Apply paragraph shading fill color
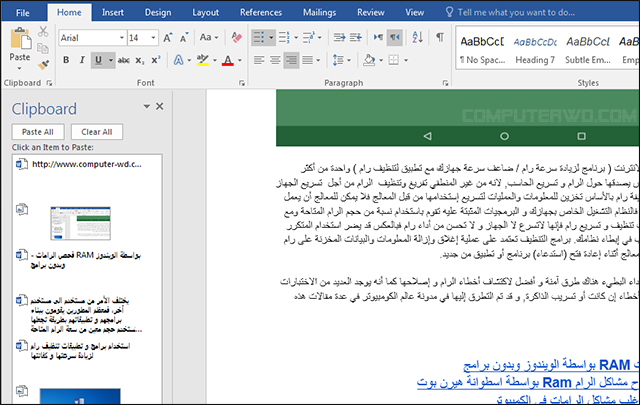 [x=369, y=60]
